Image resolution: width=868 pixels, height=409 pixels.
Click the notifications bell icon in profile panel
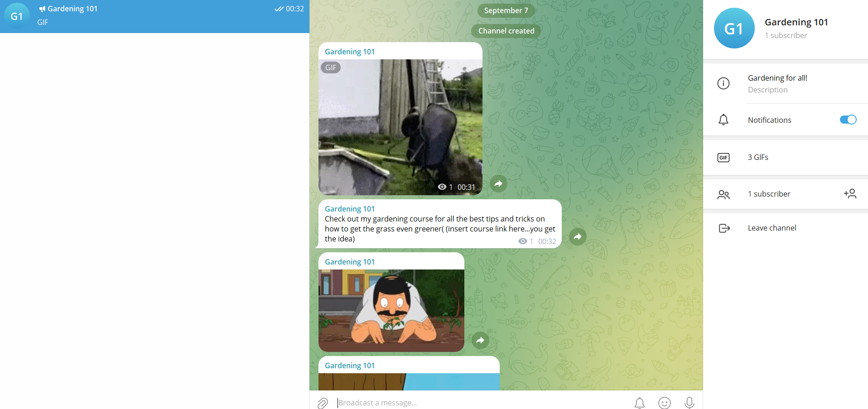pyautogui.click(x=723, y=120)
